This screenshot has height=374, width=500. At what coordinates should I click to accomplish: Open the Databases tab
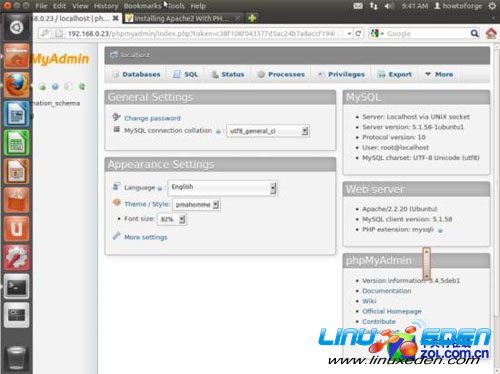tap(137, 74)
